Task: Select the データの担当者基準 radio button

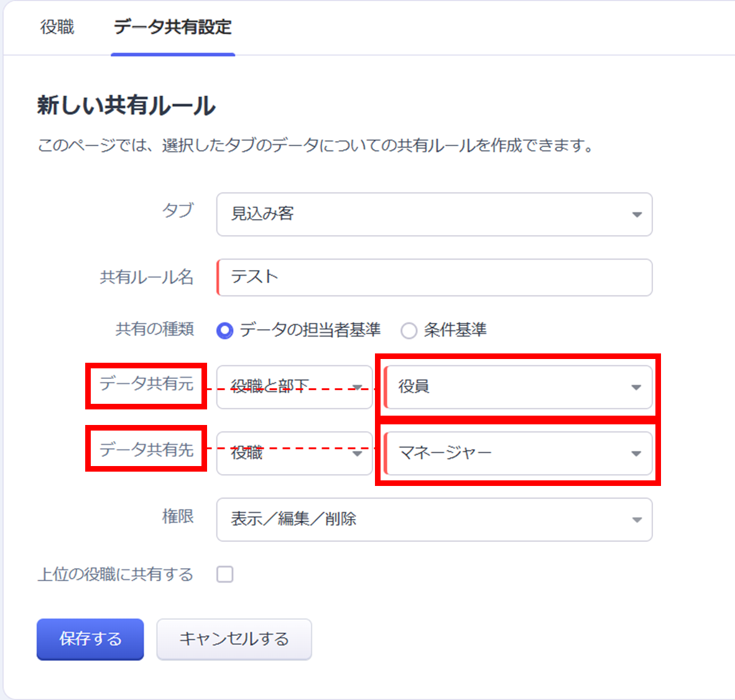Action: 225,330
